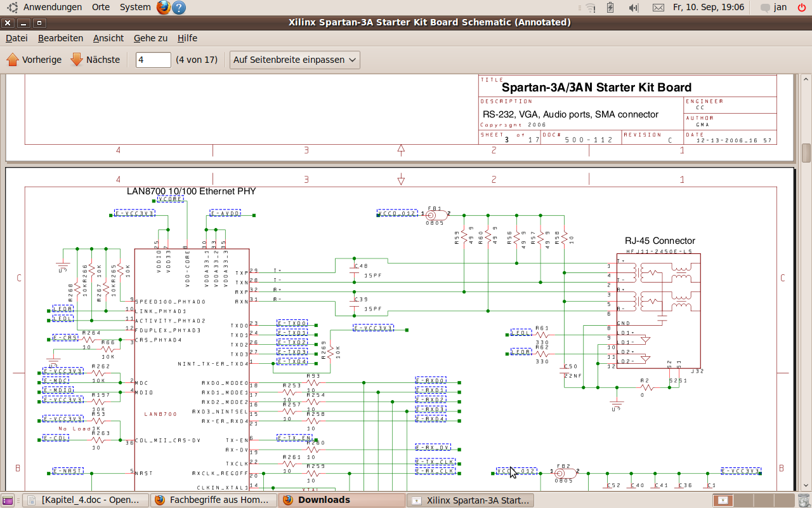
Task: Click the '22NF' capacitor value
Action: (x=573, y=375)
